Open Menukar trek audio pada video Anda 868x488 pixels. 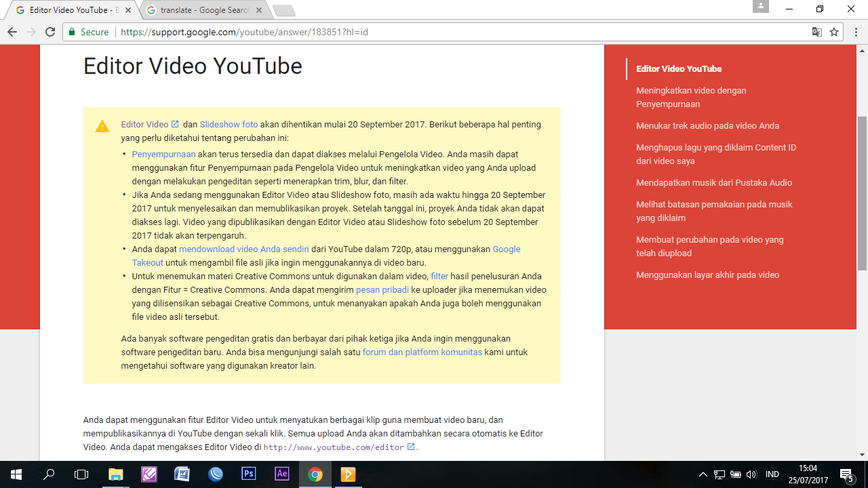[707, 126]
